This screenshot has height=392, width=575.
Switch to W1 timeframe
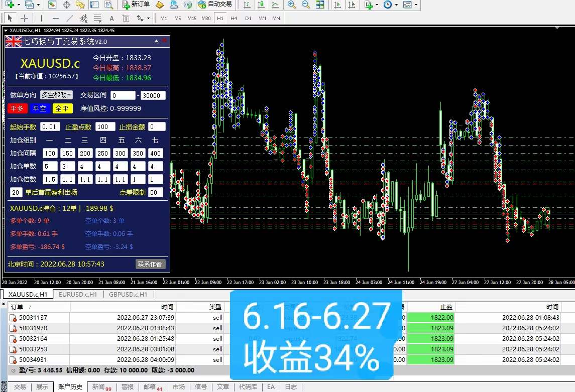pyautogui.click(x=263, y=18)
